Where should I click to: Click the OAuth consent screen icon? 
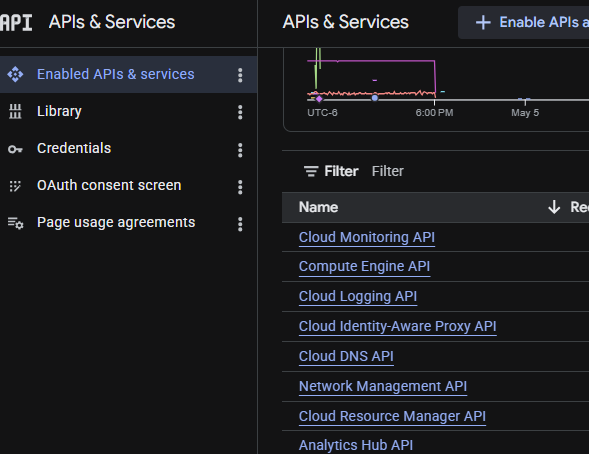(x=15, y=186)
